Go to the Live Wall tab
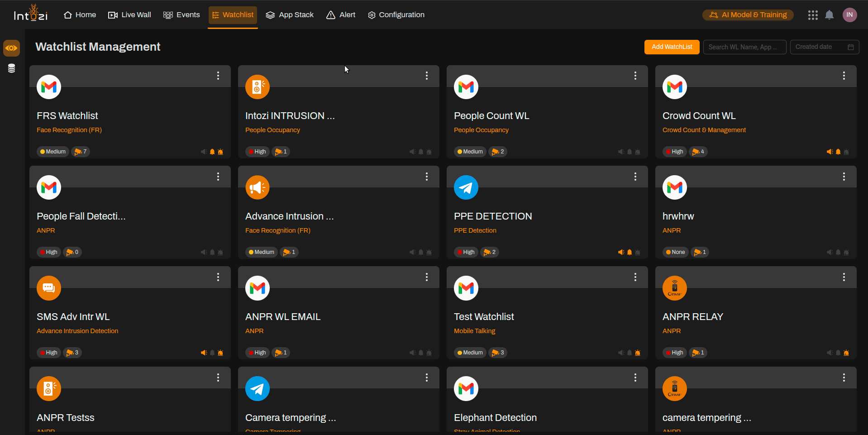The height and width of the screenshot is (435, 868). click(x=129, y=15)
